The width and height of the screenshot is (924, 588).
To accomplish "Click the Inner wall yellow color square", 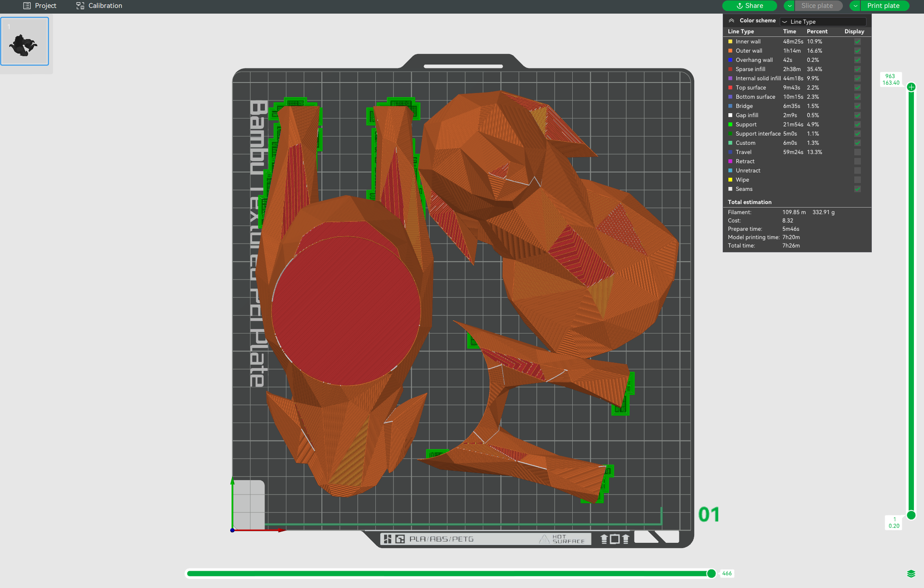I will click(x=730, y=42).
